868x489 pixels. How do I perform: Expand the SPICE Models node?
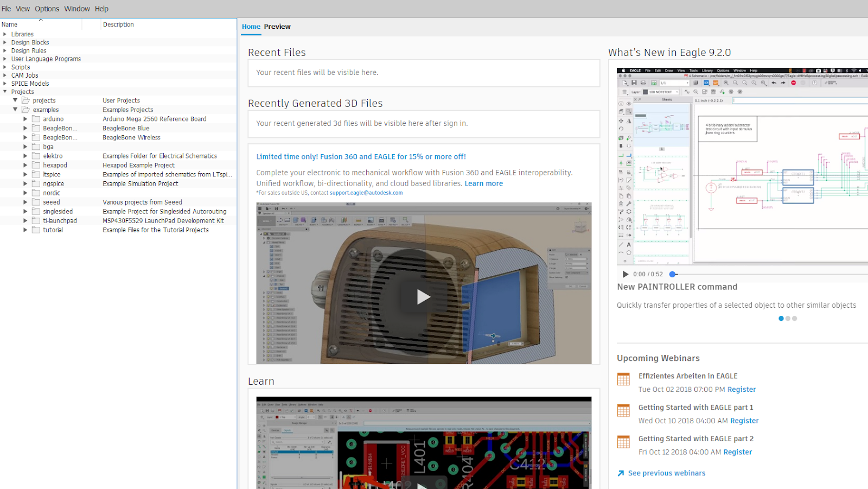[x=5, y=84]
